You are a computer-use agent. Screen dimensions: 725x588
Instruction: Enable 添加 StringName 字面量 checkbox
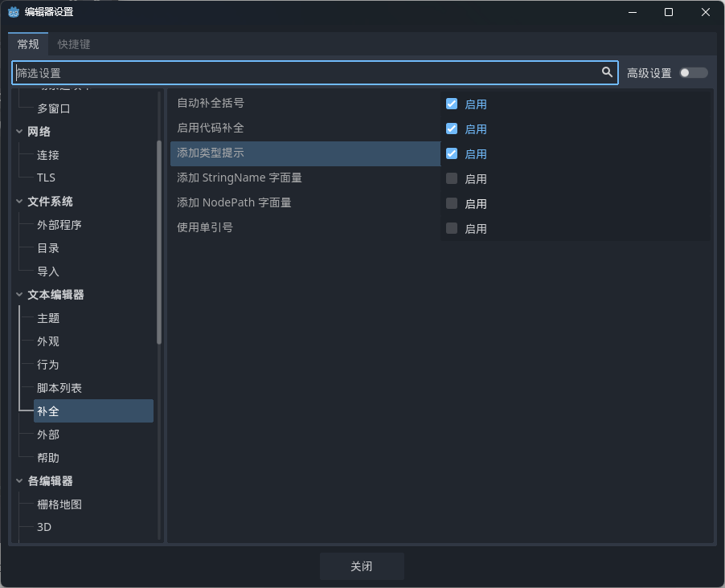(452, 178)
